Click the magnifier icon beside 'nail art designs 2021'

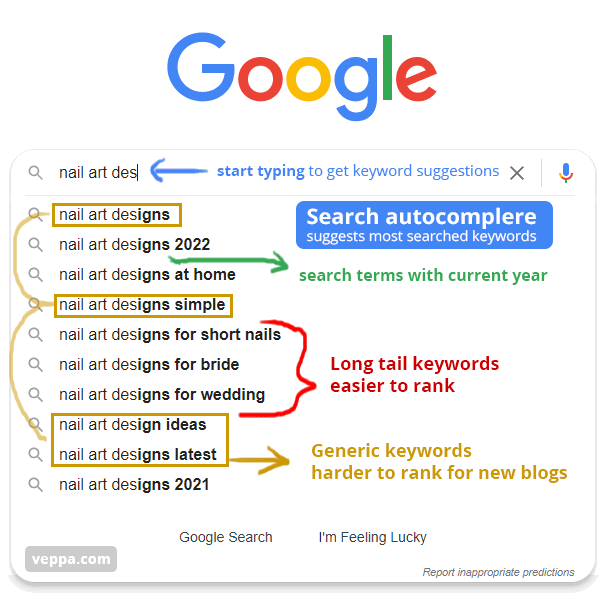pos(36,485)
